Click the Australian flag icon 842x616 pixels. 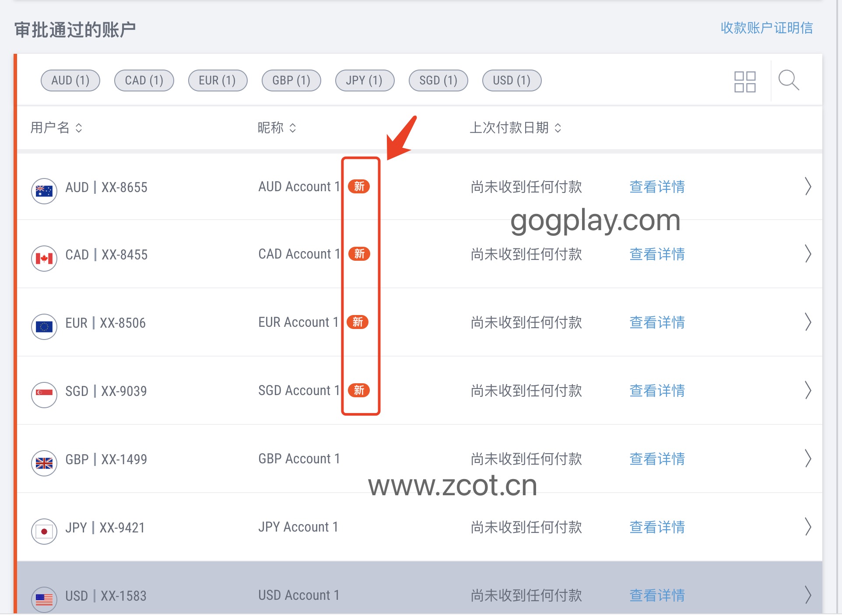44,191
